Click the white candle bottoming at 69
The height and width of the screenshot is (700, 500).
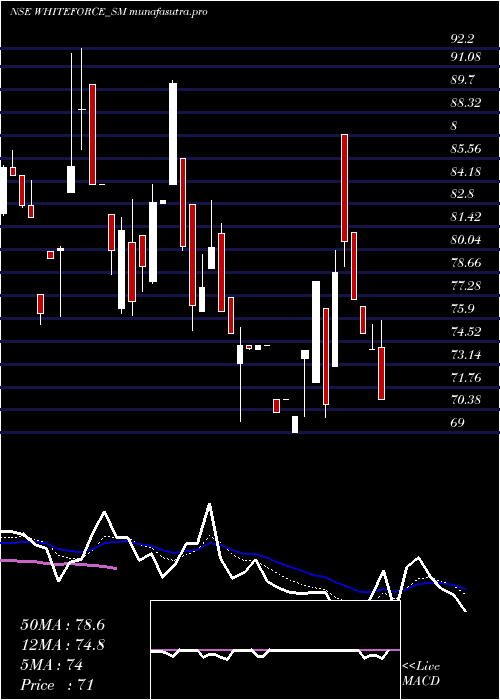295,424
